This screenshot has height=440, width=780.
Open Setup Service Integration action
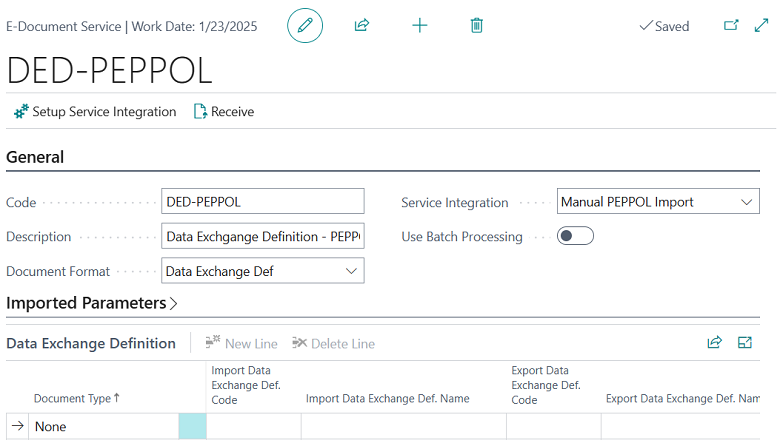95,111
